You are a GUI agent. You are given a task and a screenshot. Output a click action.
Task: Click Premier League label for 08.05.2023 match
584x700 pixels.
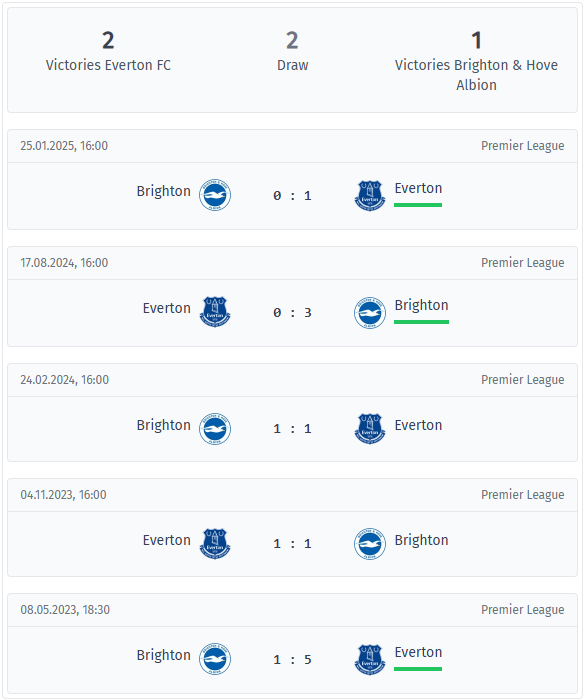pyautogui.click(x=522, y=610)
